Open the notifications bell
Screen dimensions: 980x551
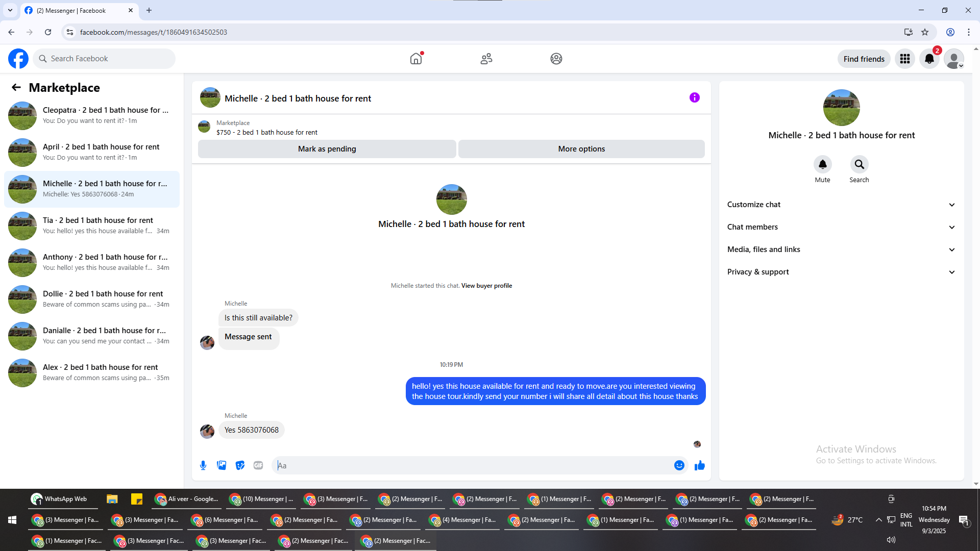click(x=929, y=59)
